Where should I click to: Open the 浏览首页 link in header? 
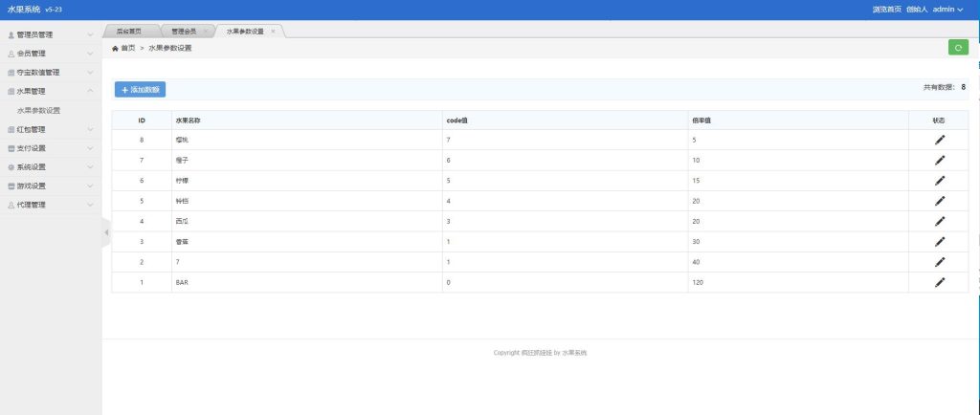886,10
